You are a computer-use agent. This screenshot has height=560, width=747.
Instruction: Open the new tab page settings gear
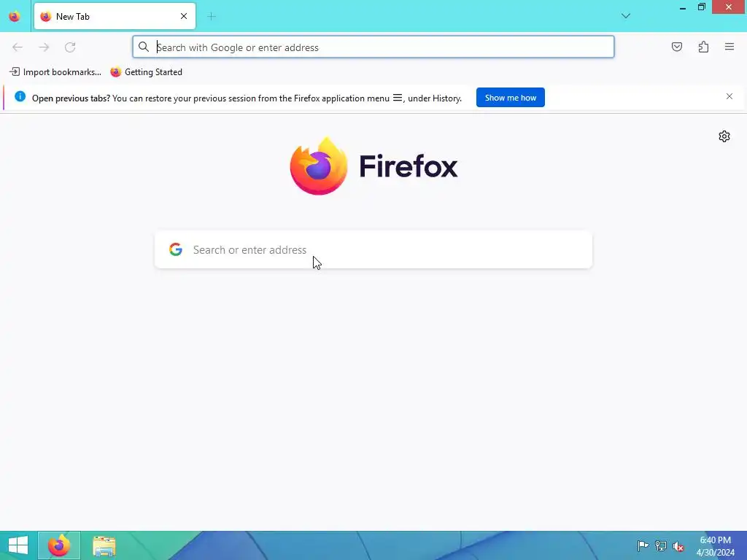click(724, 136)
